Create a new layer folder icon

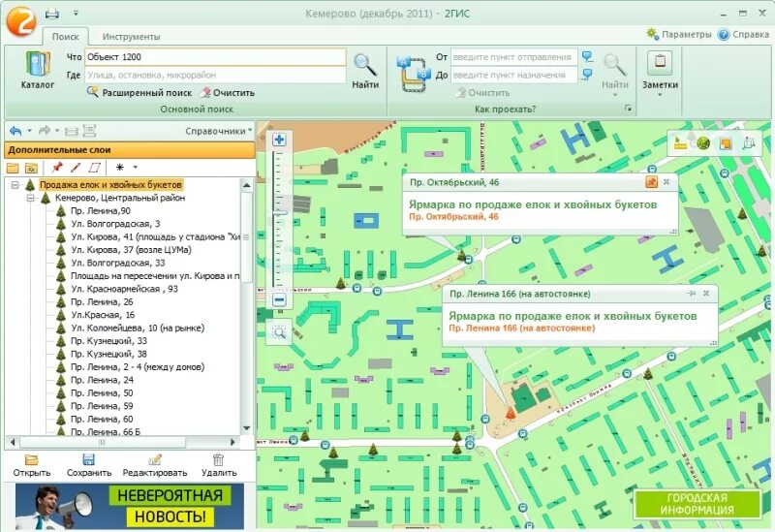(x=13, y=168)
